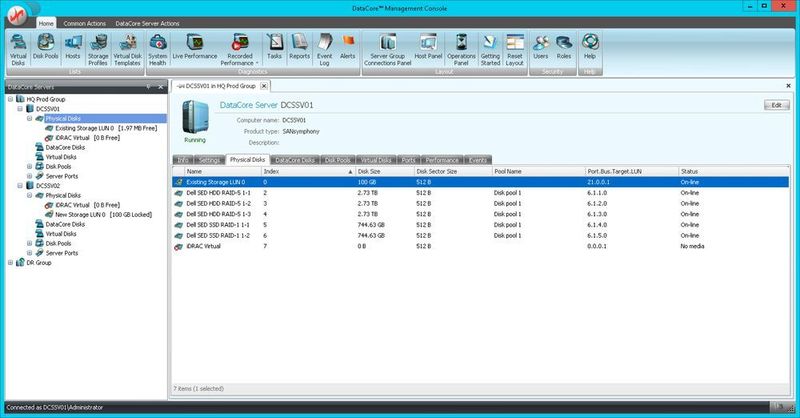Image resolution: width=800 pixels, height=418 pixels.
Task: Switch to the Home ribbon tab
Action: pyautogui.click(x=46, y=23)
